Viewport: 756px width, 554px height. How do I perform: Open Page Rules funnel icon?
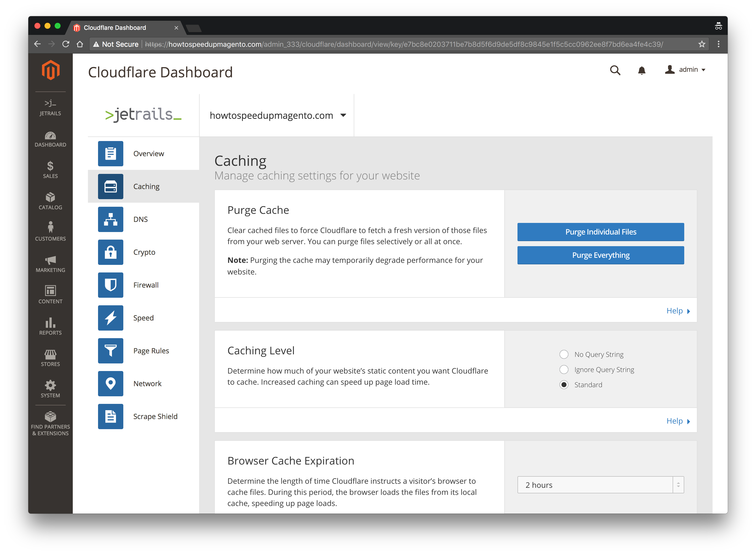click(x=110, y=351)
